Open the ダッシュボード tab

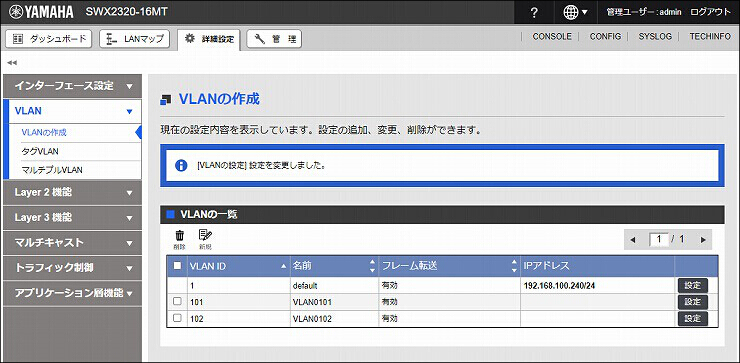click(49, 39)
